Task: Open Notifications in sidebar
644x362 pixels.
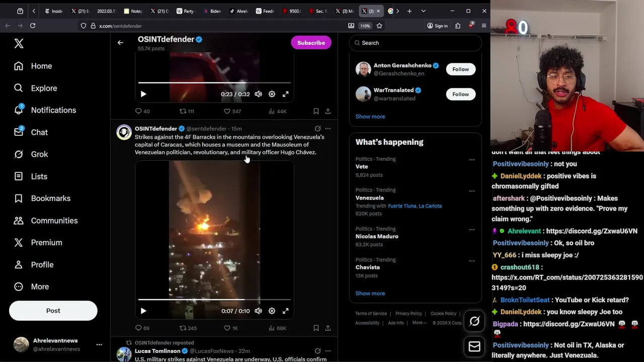Action: coord(45,110)
